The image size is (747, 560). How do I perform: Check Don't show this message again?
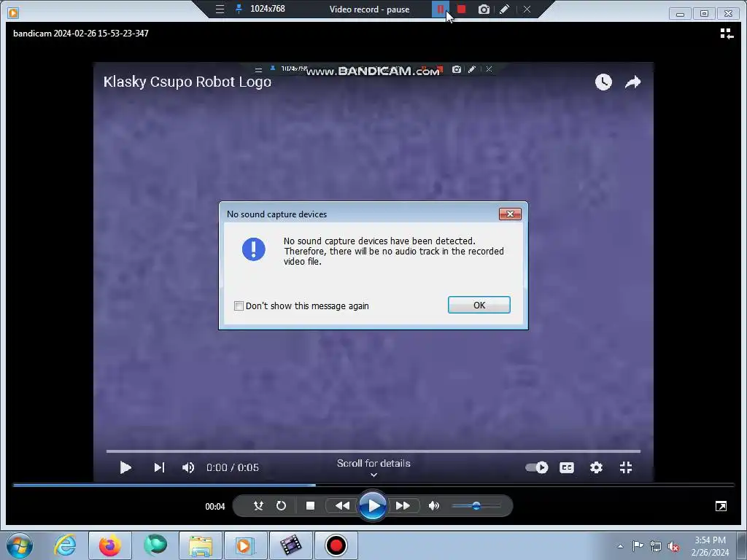[x=239, y=306]
